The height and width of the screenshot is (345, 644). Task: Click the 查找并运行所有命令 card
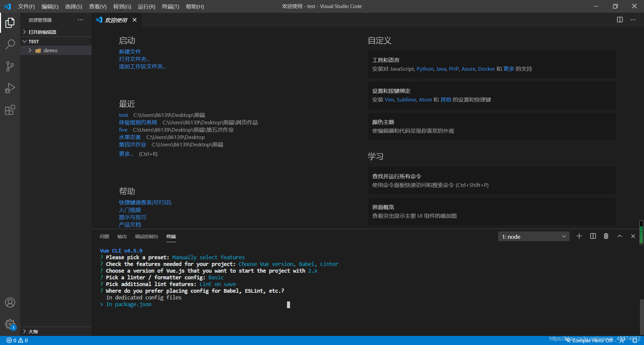click(492, 181)
